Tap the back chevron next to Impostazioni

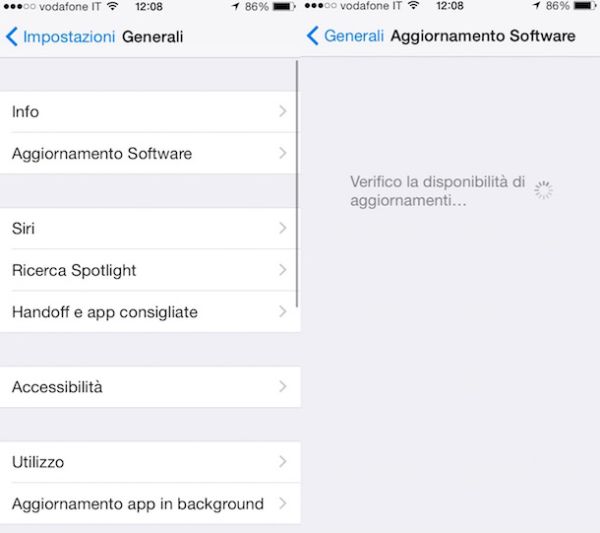coord(12,37)
